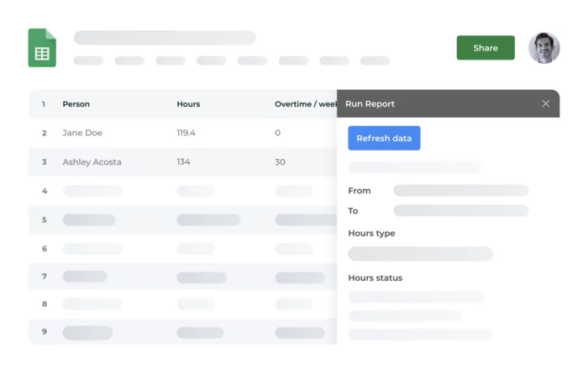
Task: Click the green Share button
Action: point(486,48)
